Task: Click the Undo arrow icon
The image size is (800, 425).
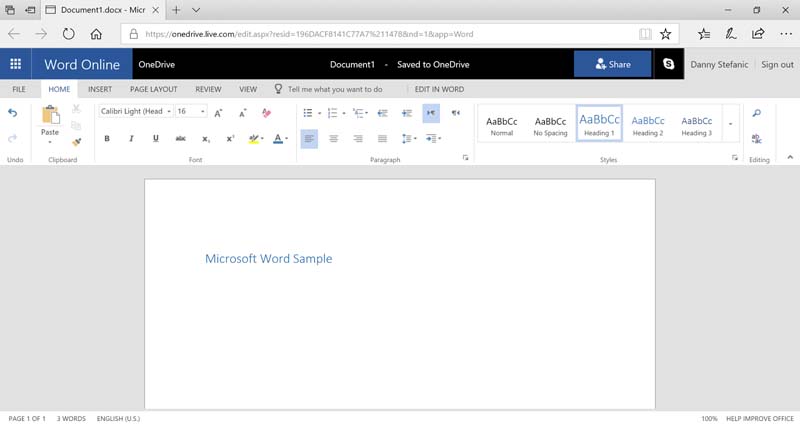Action: (13, 113)
